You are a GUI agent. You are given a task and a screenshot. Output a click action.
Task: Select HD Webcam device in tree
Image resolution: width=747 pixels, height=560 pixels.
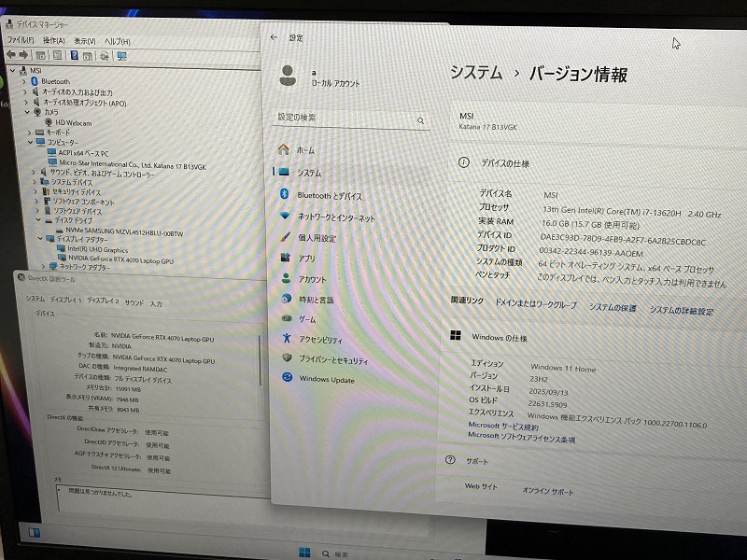click(x=74, y=123)
